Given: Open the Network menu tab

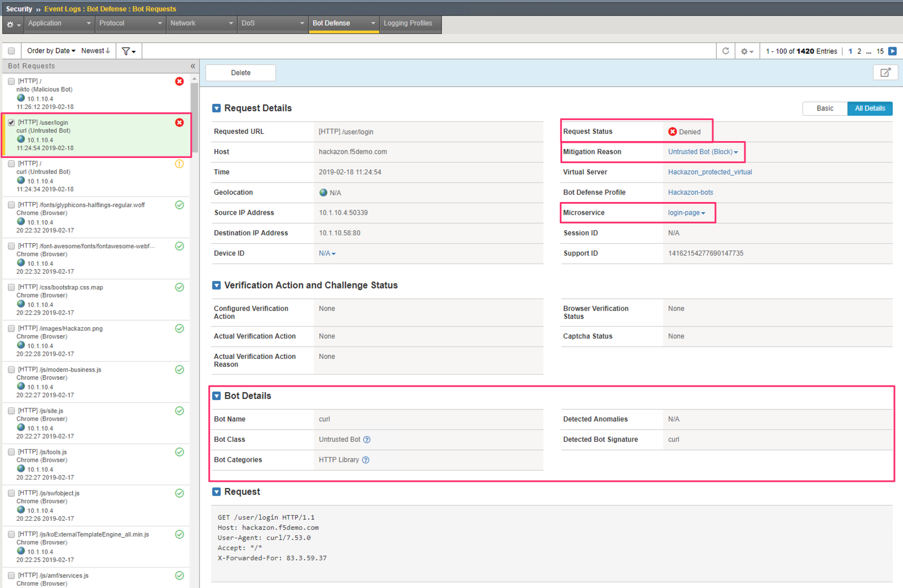Looking at the screenshot, I should [201, 24].
